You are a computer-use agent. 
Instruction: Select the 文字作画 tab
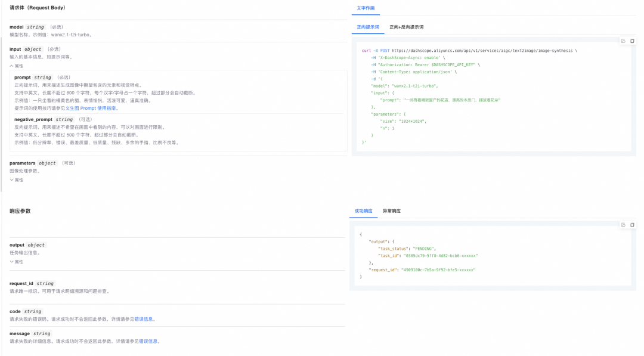click(x=366, y=8)
